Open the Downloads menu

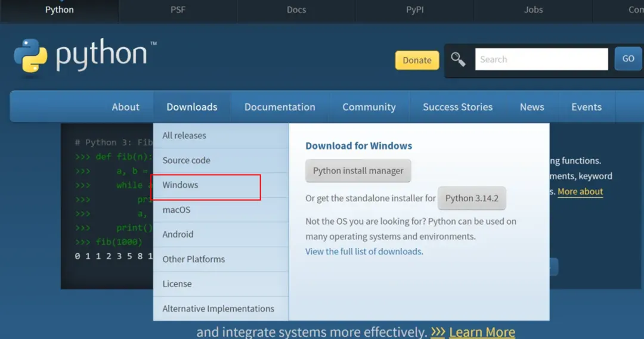click(192, 107)
